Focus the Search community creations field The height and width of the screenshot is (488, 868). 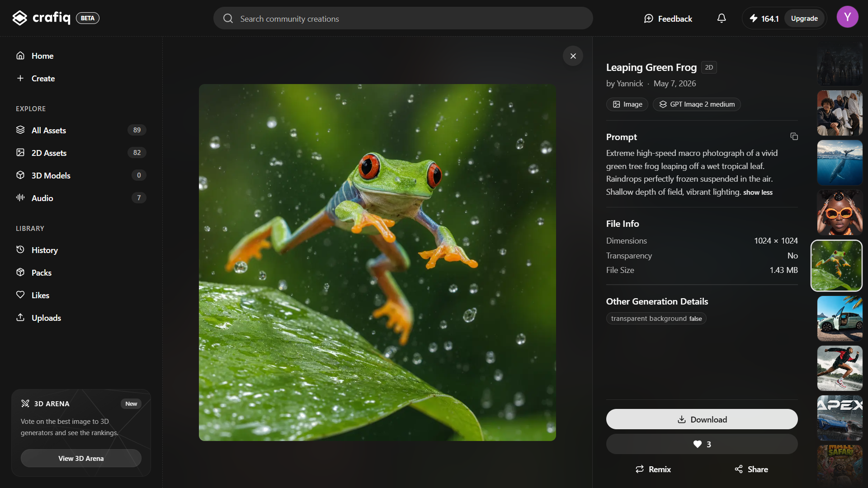click(403, 19)
